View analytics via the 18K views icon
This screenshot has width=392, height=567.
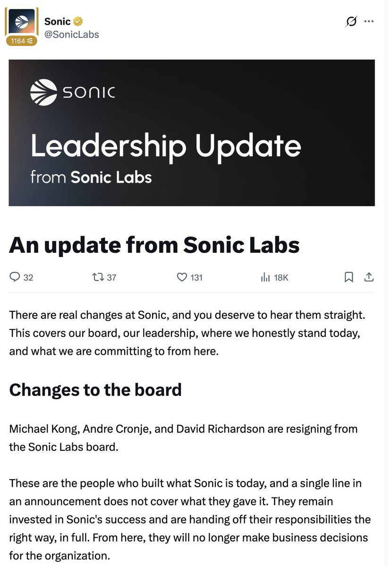(274, 277)
